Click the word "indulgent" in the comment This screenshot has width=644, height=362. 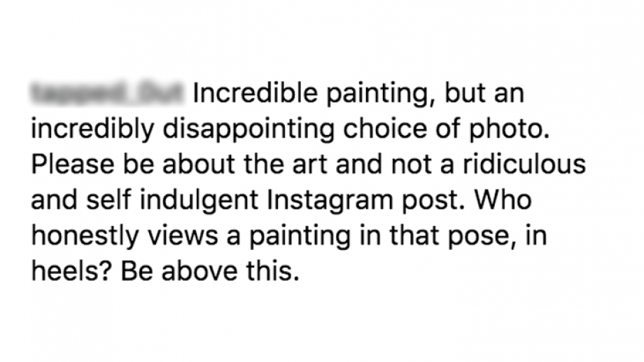point(199,202)
